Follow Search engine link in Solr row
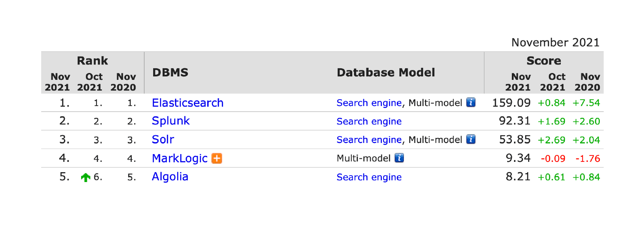Screen dimensions: 644x234 369,140
